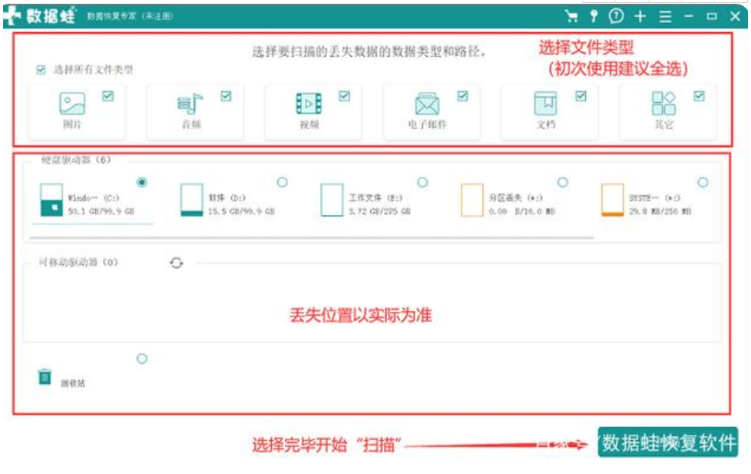751x474 pixels.
Task: Select the Windows (C:) radio button
Action: (x=142, y=182)
